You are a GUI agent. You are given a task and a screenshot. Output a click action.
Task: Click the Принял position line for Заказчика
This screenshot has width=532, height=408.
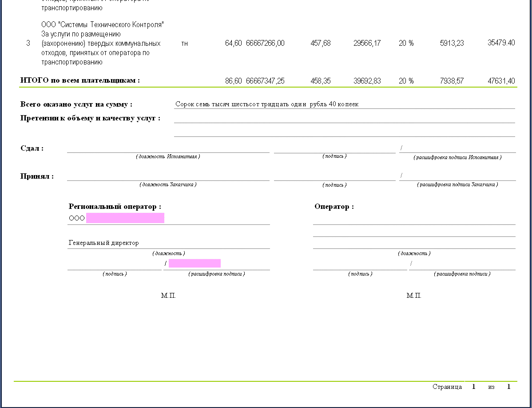(x=168, y=176)
